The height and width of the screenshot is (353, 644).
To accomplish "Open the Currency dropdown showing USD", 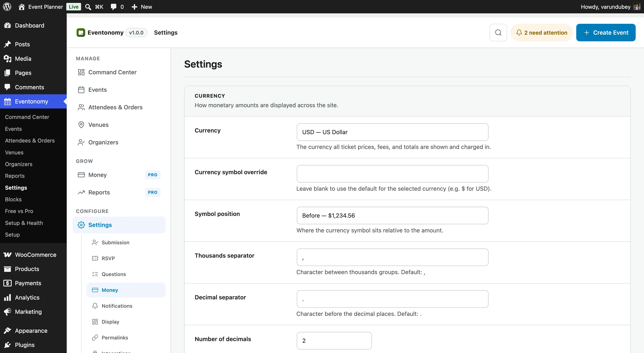I will click(x=392, y=132).
